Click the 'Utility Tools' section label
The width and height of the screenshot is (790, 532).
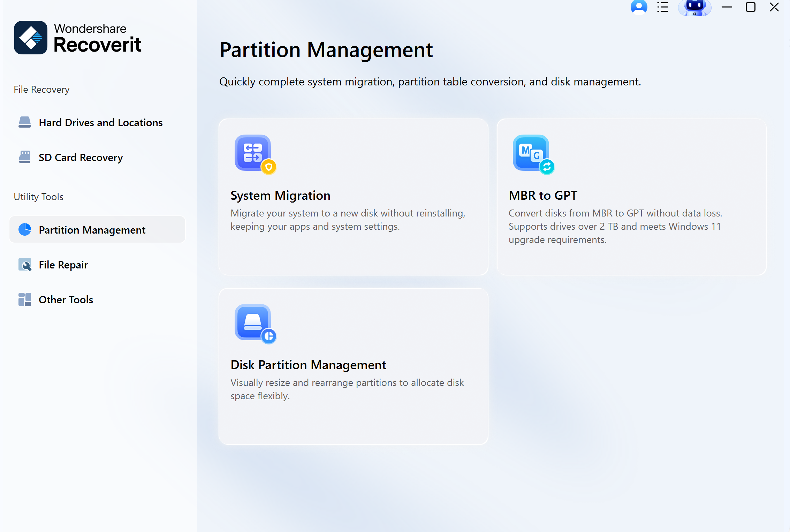[x=38, y=197]
